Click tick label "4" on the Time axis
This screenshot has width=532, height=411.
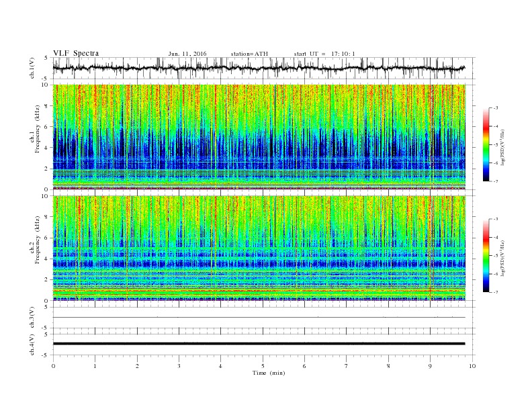(x=220, y=366)
